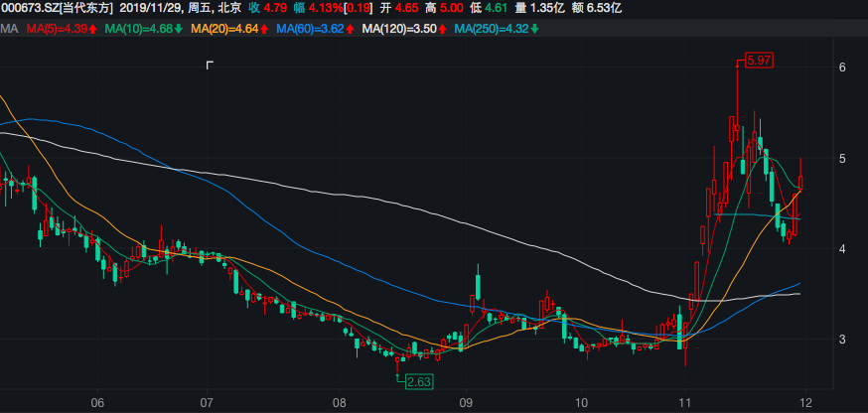868x413 pixels.
Task: Click the green down arrow beside MA(250)
Action: (535, 29)
